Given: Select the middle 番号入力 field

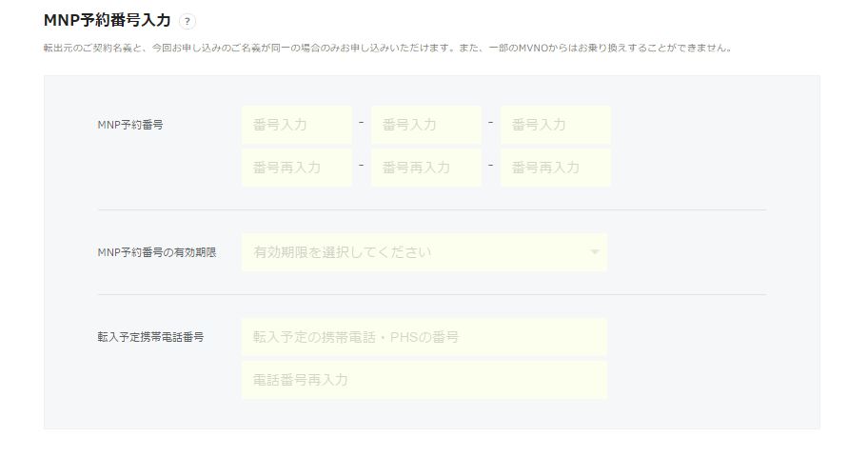Looking at the screenshot, I should coord(426,125).
